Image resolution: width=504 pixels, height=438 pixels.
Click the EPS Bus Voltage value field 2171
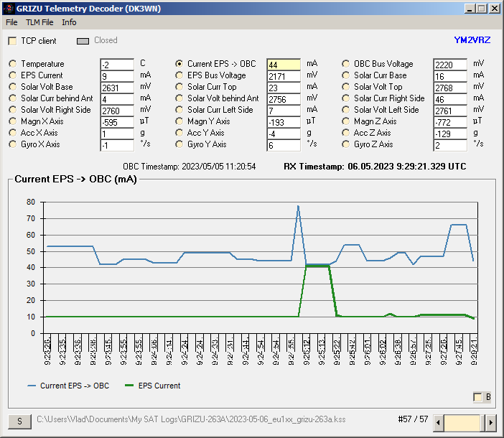point(284,76)
